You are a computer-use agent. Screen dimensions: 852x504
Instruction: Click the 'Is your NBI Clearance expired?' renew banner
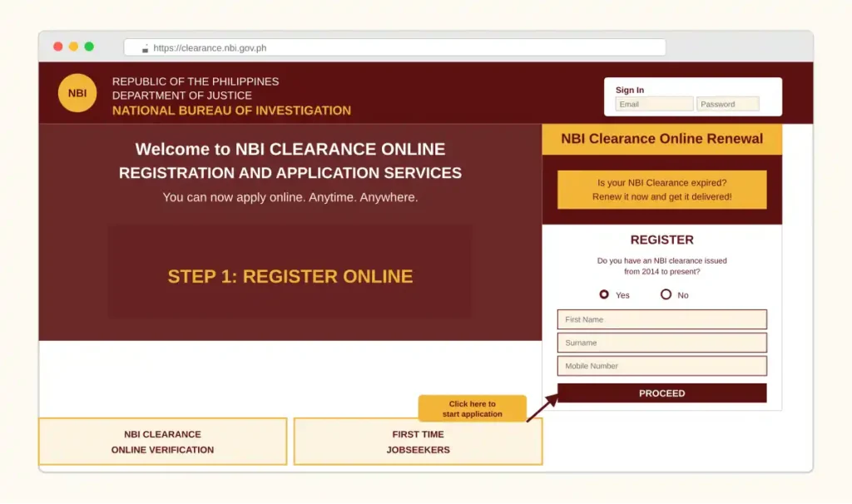coord(661,190)
